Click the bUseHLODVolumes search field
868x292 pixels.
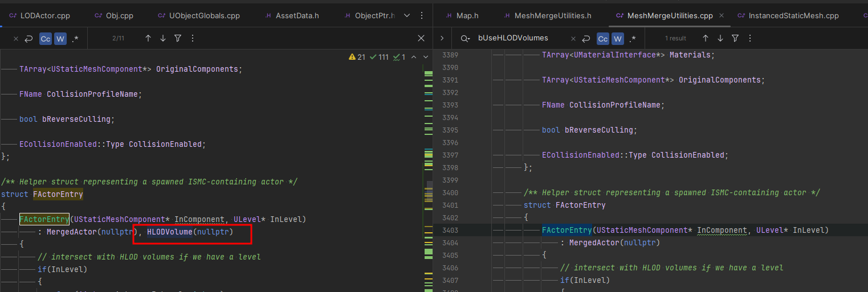(x=513, y=38)
